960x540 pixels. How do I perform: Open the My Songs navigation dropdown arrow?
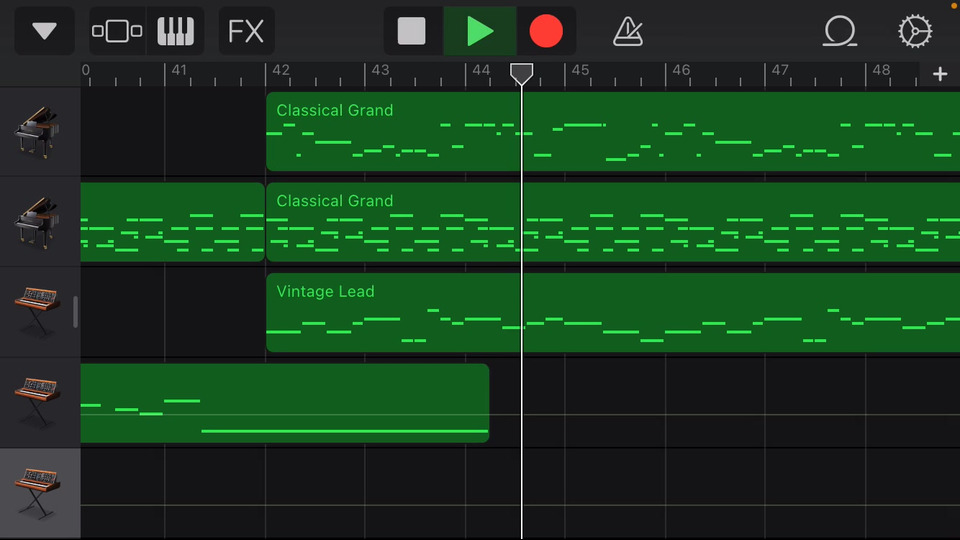[44, 31]
